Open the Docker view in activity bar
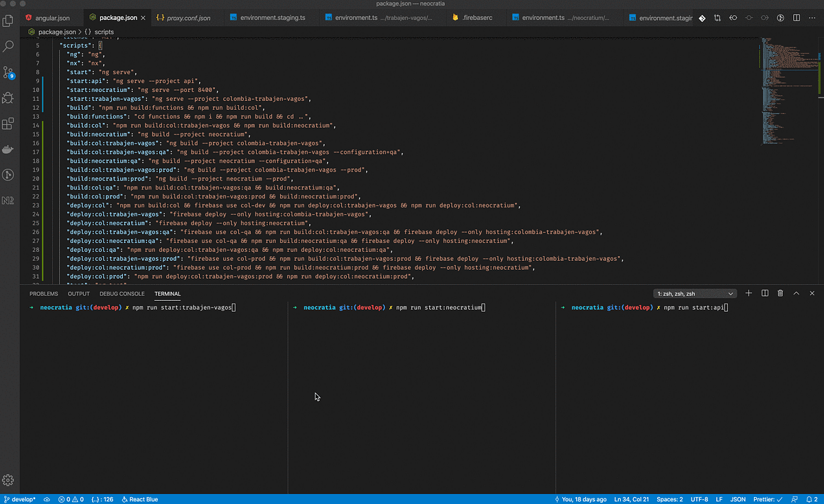This screenshot has height=504, width=824. pos(9,149)
